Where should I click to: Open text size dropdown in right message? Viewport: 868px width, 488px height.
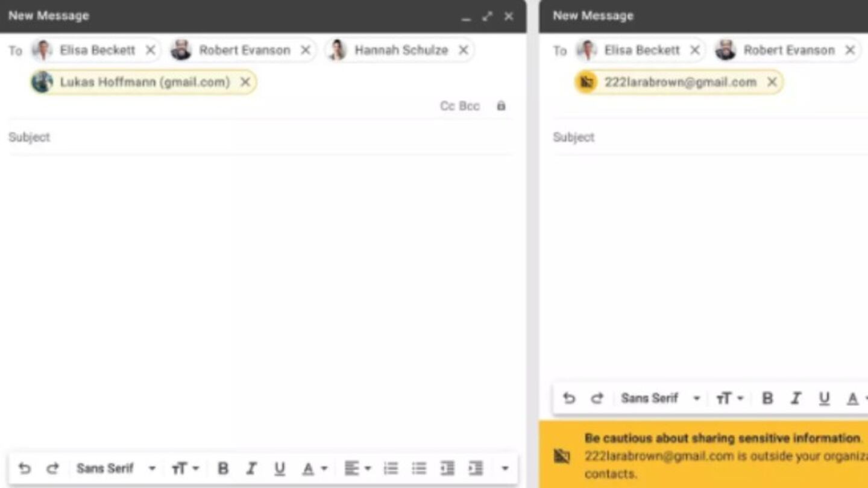pyautogui.click(x=729, y=398)
